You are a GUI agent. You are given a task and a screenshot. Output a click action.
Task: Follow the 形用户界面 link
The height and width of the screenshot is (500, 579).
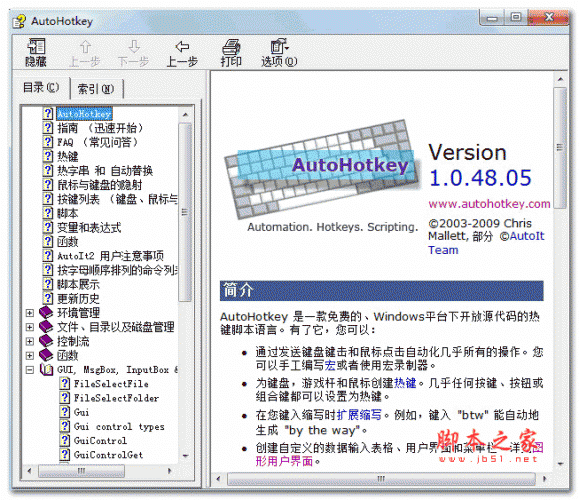pyautogui.click(x=284, y=461)
